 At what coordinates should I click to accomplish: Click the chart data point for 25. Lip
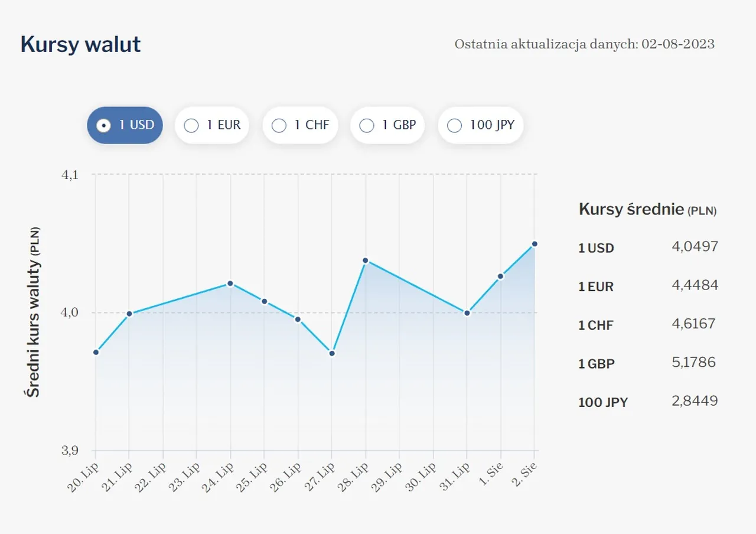pyautogui.click(x=264, y=301)
